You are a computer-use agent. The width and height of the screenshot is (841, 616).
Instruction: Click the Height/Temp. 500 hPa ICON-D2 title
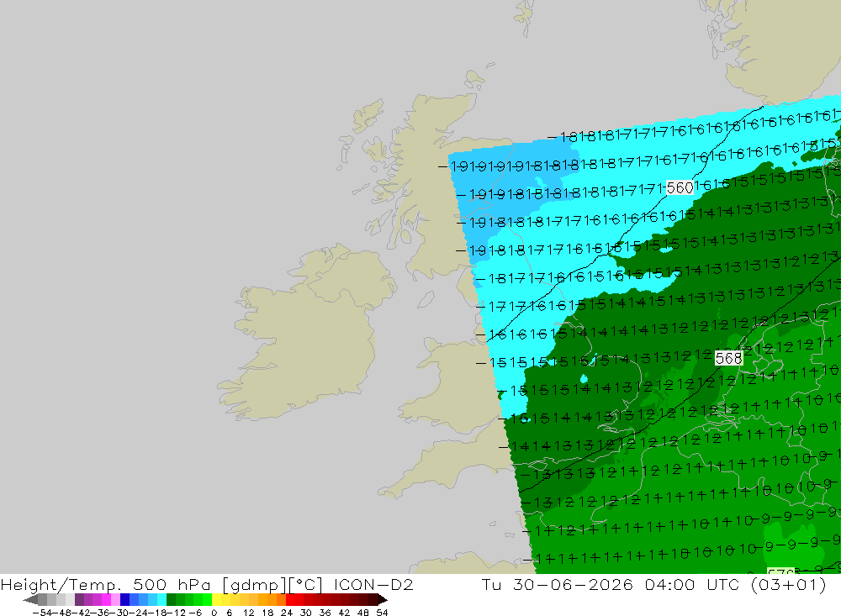207,584
